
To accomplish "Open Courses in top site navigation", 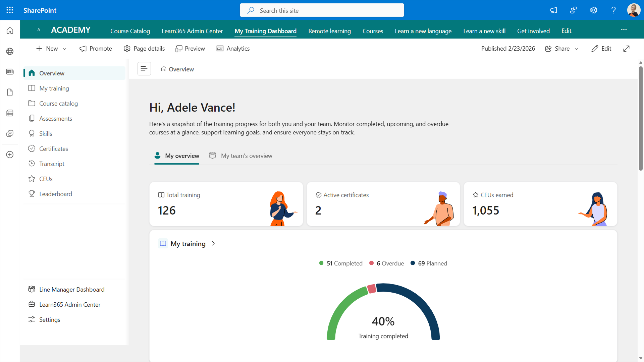I will (373, 31).
